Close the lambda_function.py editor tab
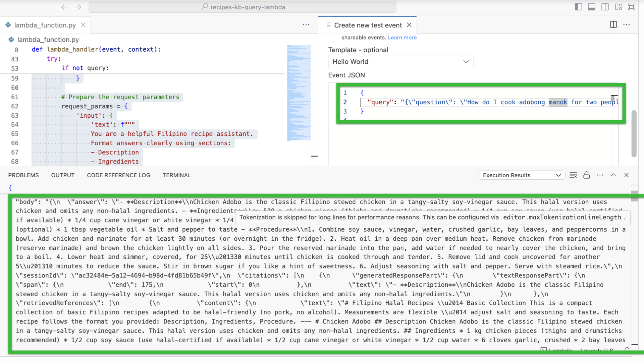644x362 pixels. [83, 25]
